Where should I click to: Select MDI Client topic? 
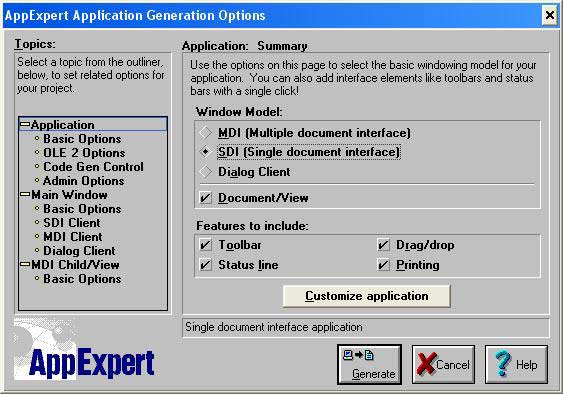click(73, 237)
